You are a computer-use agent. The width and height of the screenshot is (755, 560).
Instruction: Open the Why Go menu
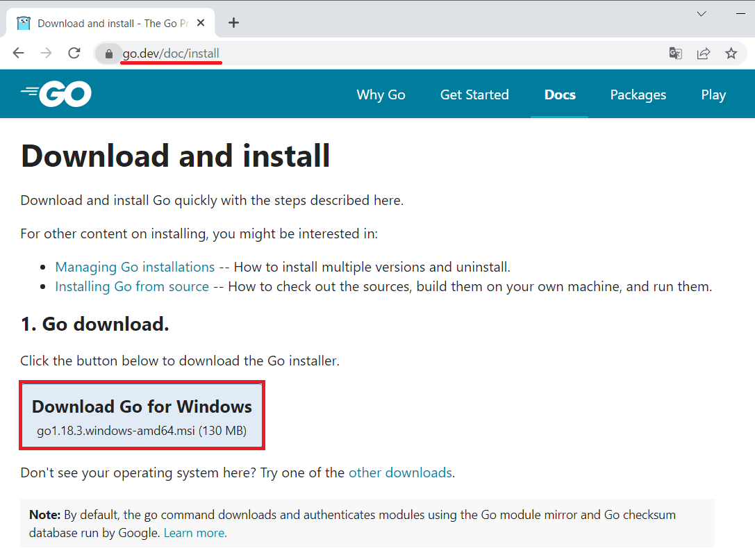point(381,94)
